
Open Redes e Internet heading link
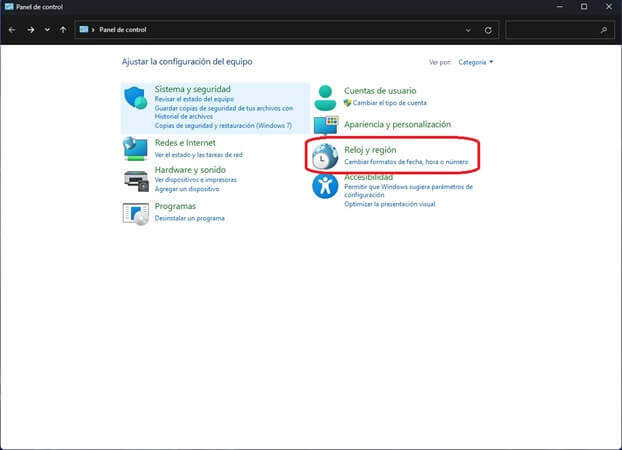[x=185, y=143]
